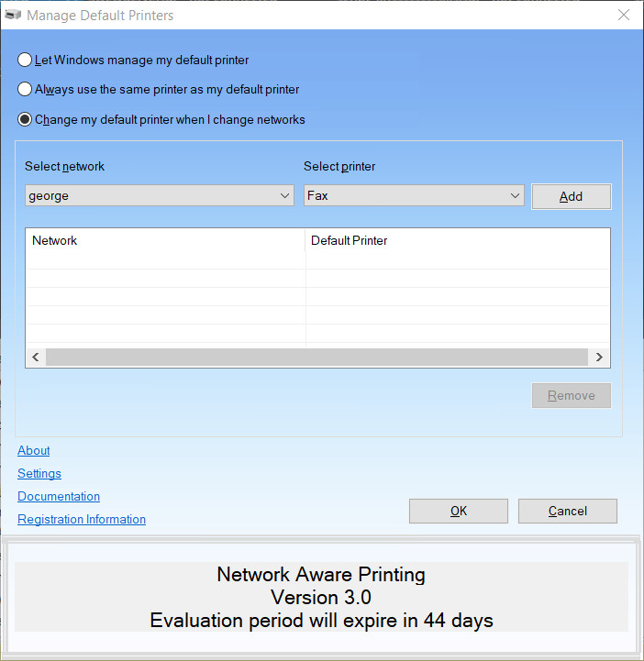The height and width of the screenshot is (661, 644).
Task: Click the Default Printer column header
Action: point(458,240)
